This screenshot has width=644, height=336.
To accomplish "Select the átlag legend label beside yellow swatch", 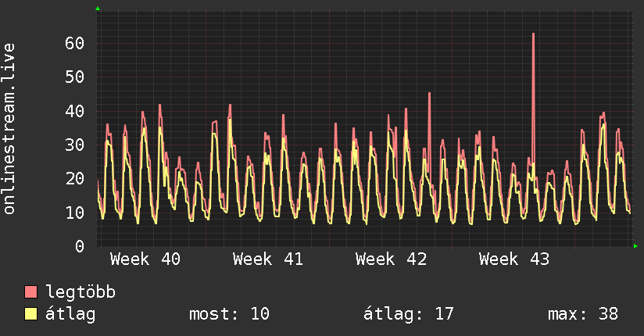I will (x=70, y=314).
